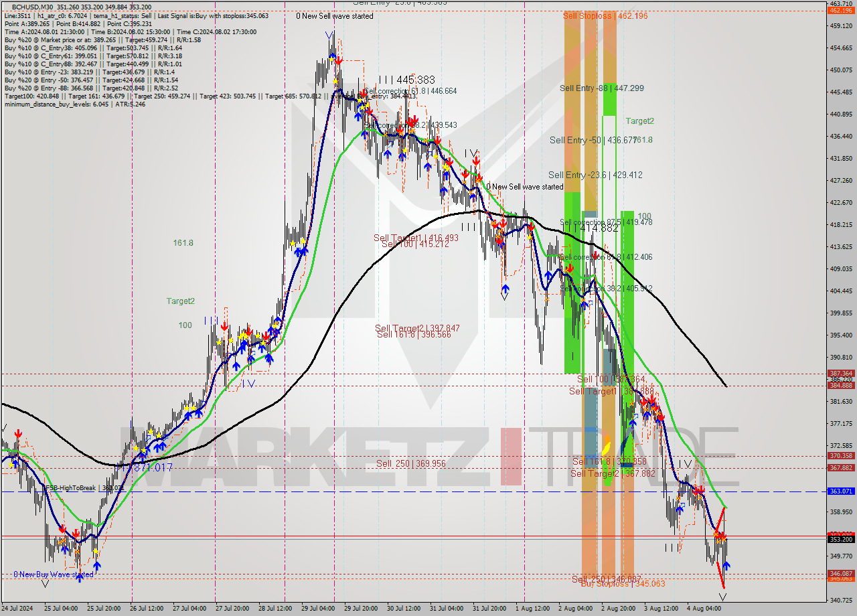Click the 'Sell 250 | 369.956' label
Screen dimensions: 857x616
coord(410,463)
